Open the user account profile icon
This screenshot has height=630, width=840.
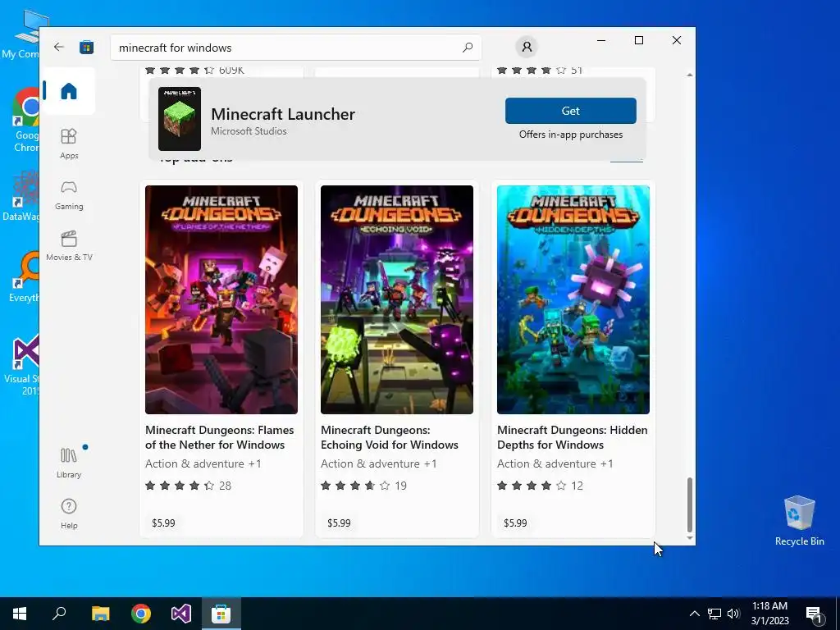pos(527,47)
